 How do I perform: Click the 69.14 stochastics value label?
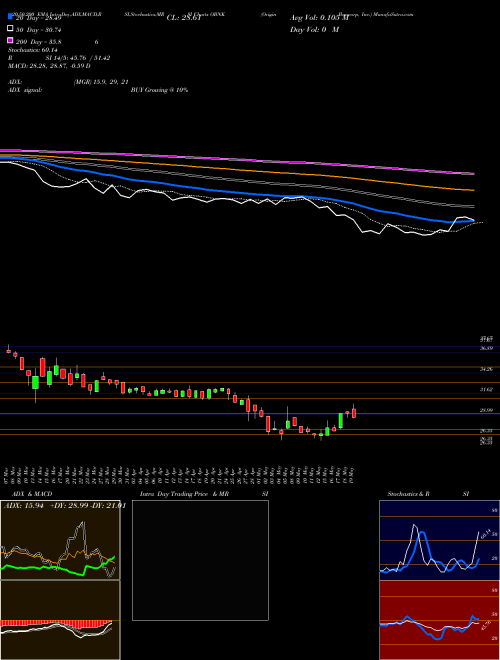[484, 534]
